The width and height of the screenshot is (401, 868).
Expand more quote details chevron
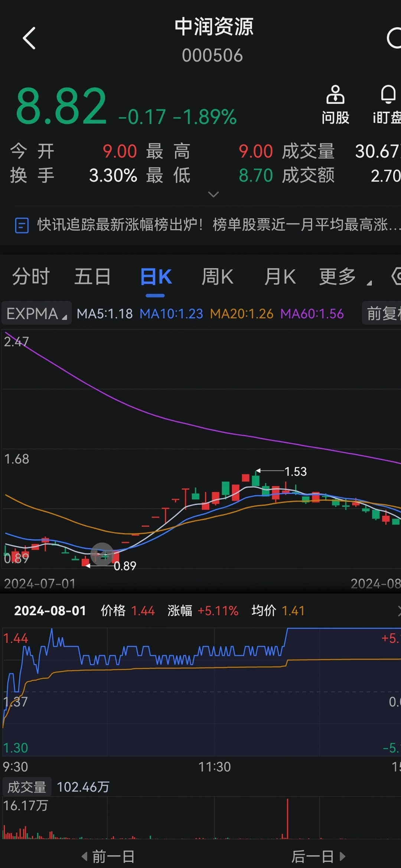213,194
